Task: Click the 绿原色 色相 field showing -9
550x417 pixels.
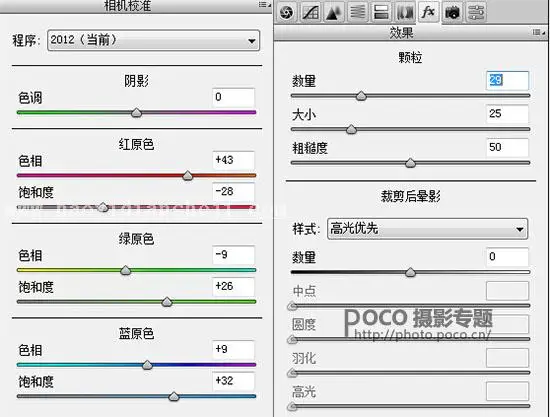Action: [x=233, y=255]
